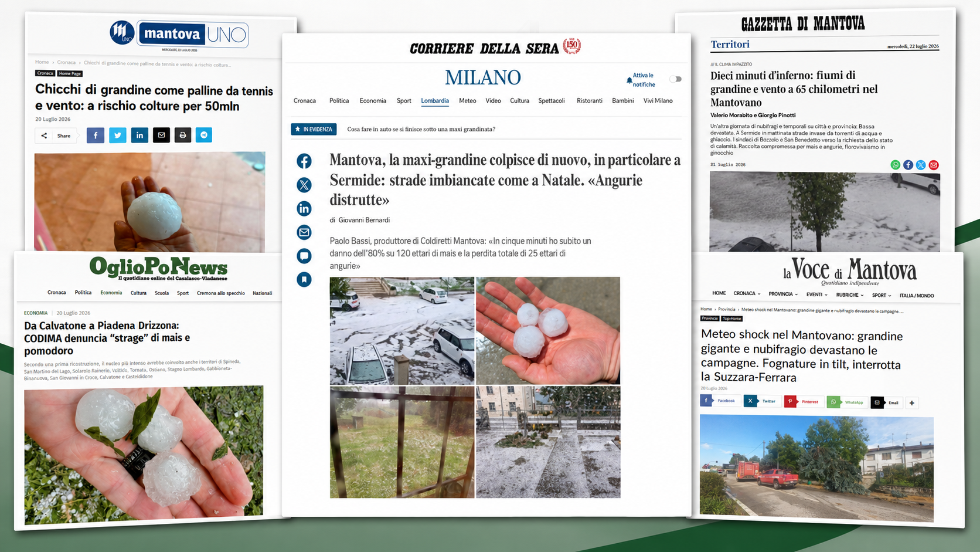Send Corriere article by email icon

(304, 232)
